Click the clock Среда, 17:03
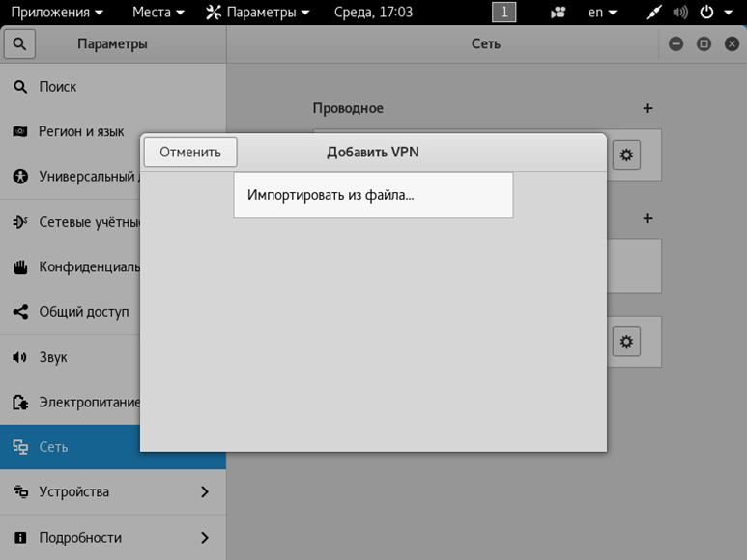747x560 pixels. click(x=373, y=12)
